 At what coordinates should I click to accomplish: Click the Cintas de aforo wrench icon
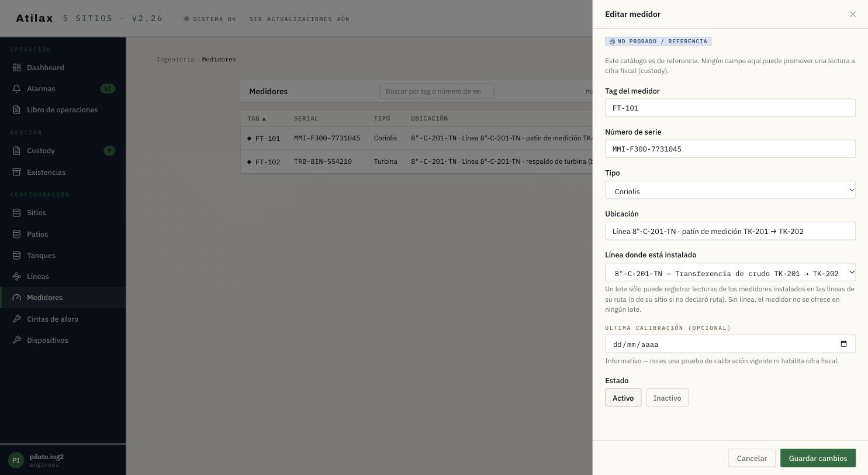[17, 319]
